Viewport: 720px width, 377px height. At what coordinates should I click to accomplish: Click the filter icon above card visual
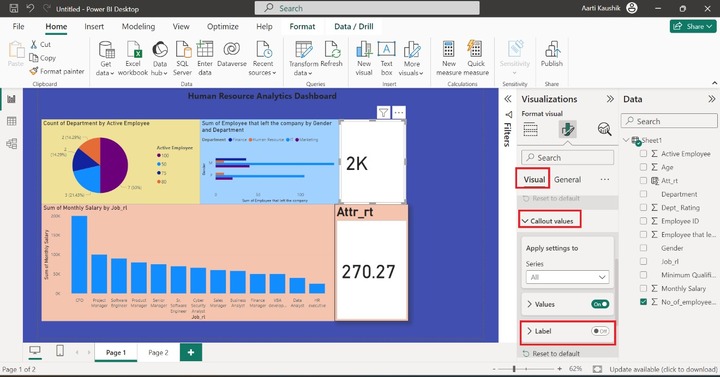pos(383,112)
